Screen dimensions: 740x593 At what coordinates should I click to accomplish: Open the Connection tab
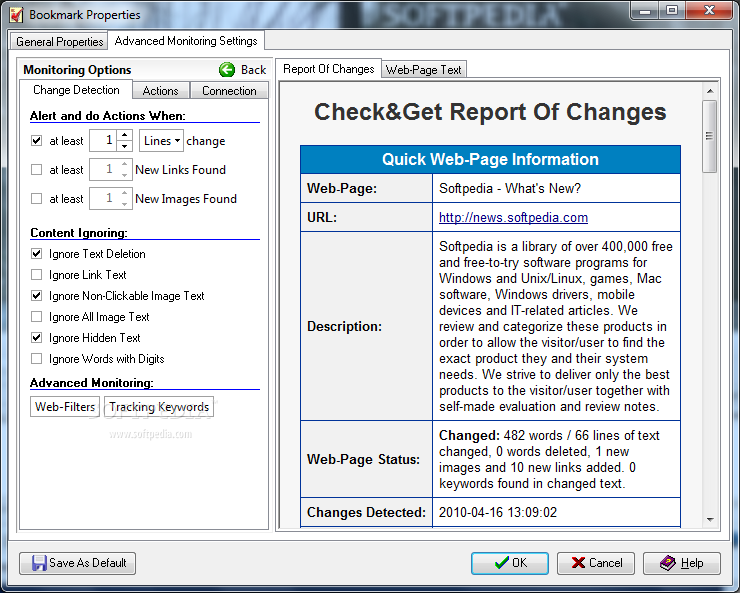[x=229, y=91]
